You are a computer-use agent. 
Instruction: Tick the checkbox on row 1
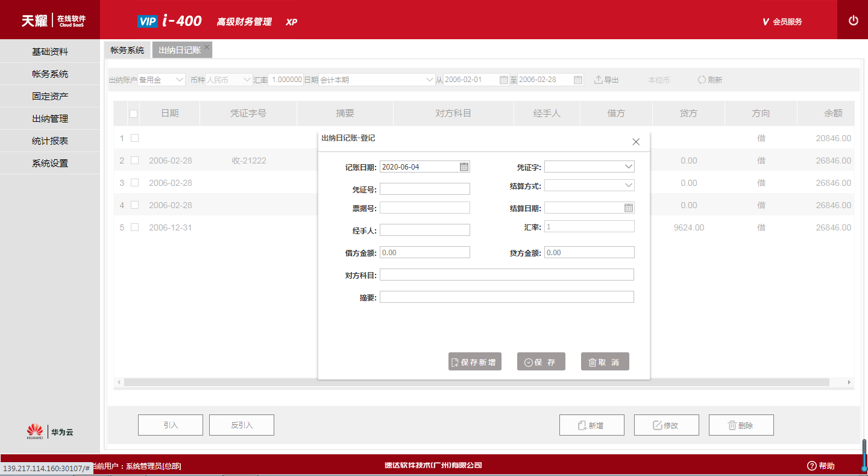135,138
